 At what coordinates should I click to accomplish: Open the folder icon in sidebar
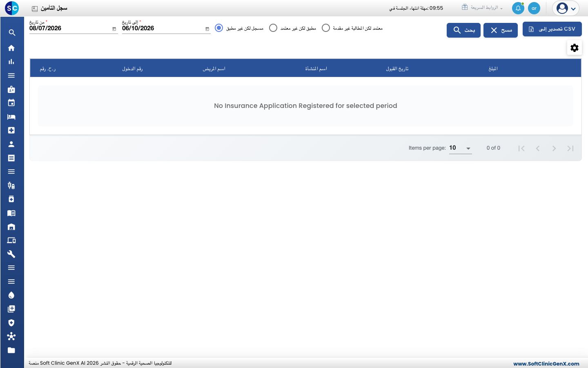(x=11, y=350)
